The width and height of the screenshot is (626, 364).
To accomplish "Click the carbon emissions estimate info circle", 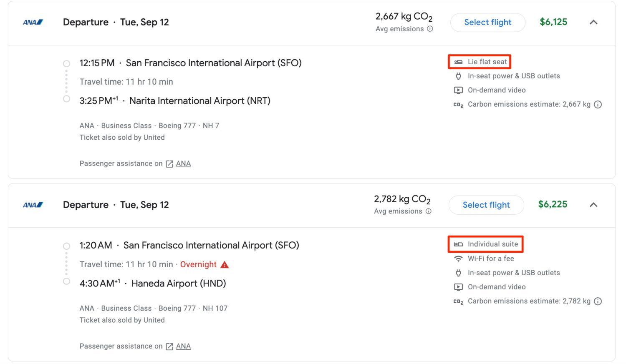I will point(598,105).
